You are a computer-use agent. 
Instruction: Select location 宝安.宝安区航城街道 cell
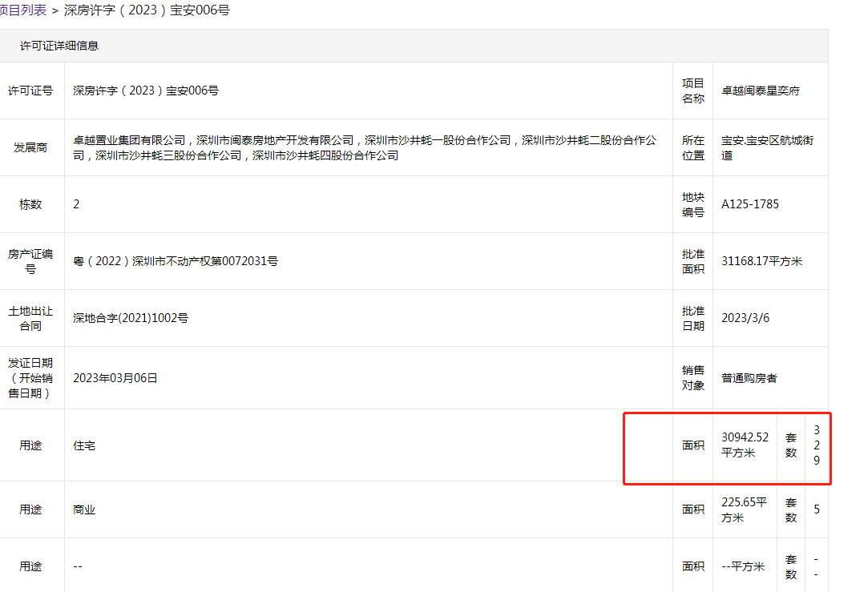[767, 147]
